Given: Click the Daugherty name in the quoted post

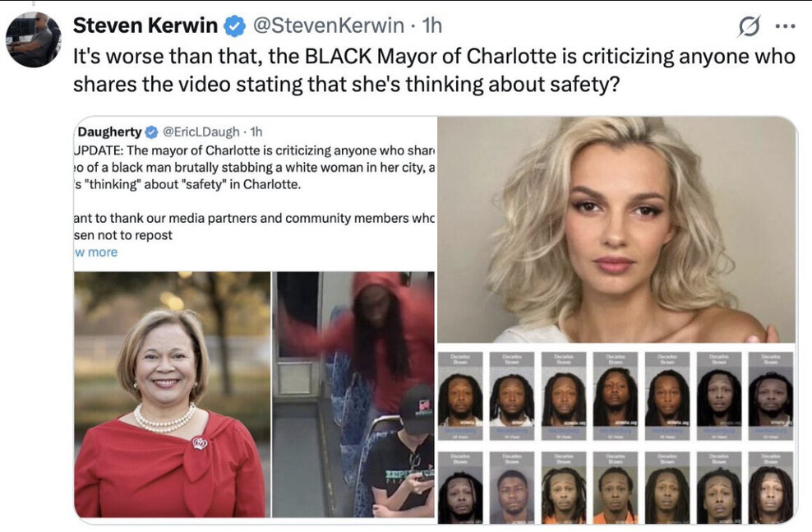Looking at the screenshot, I should [x=109, y=132].
